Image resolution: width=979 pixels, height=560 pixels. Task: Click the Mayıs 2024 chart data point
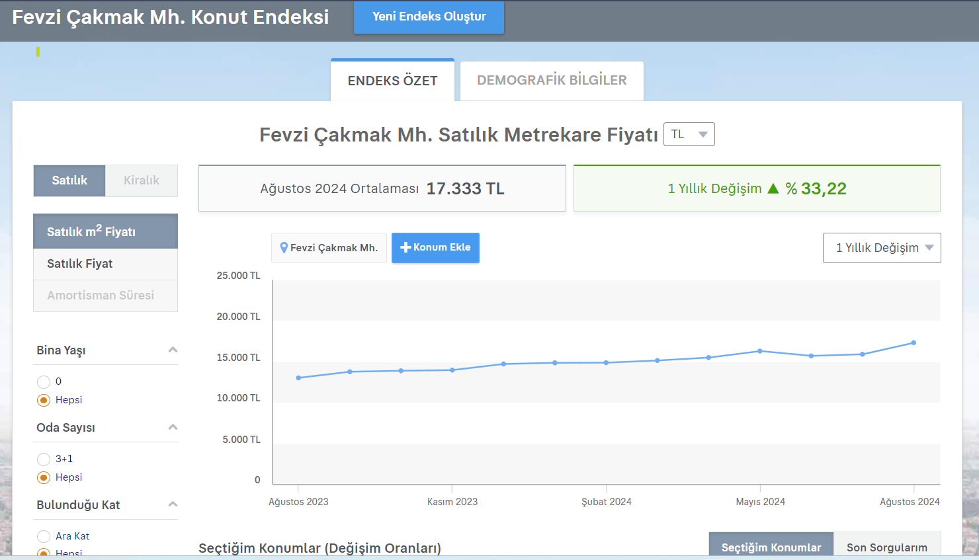point(760,351)
